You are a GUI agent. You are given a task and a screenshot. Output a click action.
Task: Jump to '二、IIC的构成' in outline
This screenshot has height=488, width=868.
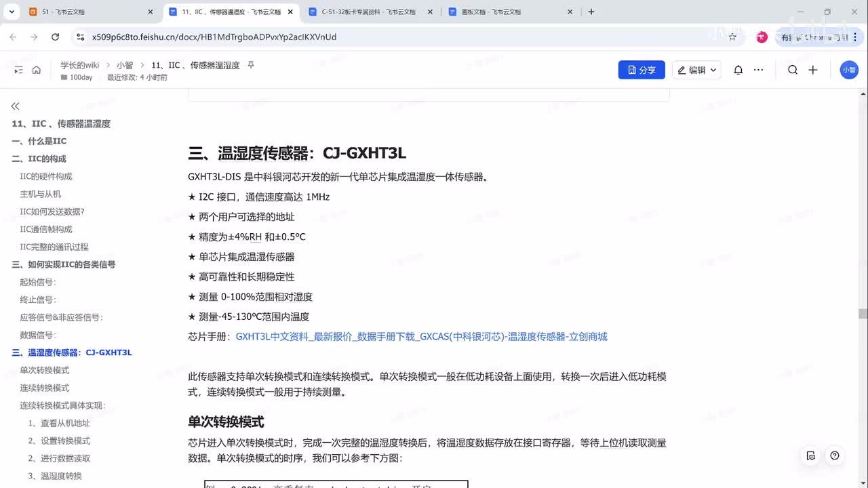(39, 159)
